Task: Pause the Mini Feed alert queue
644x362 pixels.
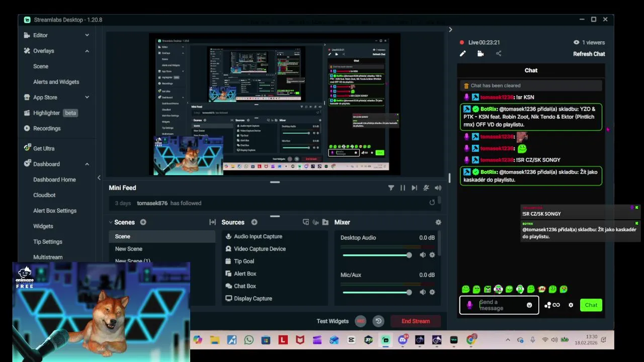Action: point(403,188)
